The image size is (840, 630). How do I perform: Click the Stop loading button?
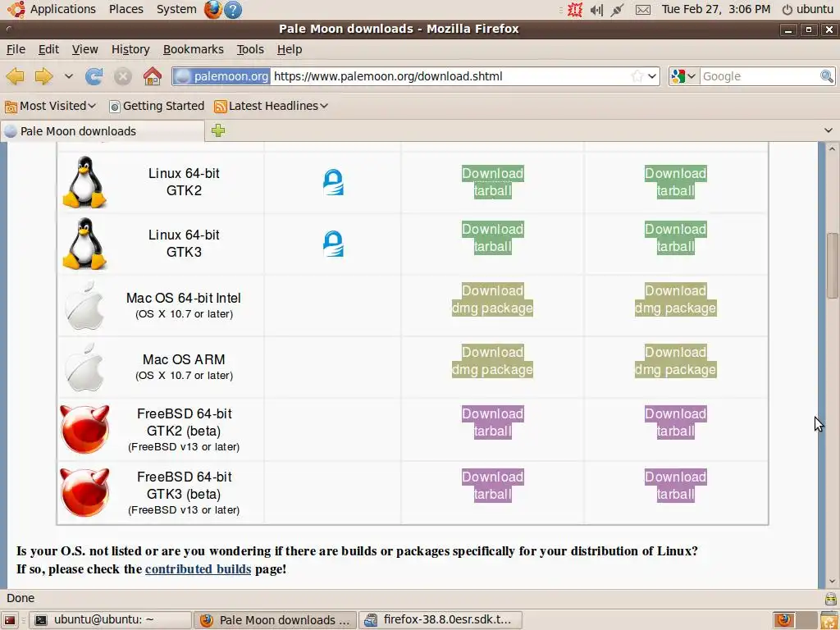[123, 76]
